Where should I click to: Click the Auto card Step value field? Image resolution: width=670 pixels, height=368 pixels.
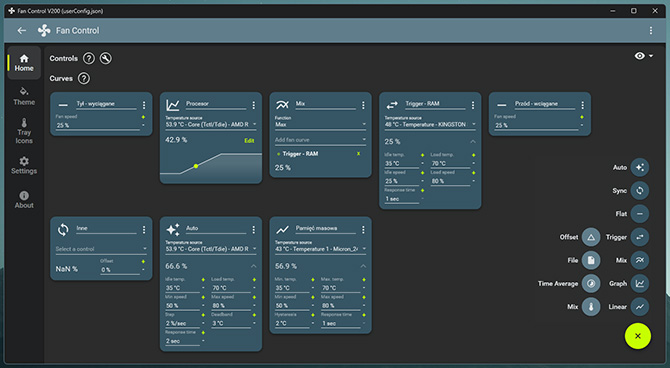point(182,323)
